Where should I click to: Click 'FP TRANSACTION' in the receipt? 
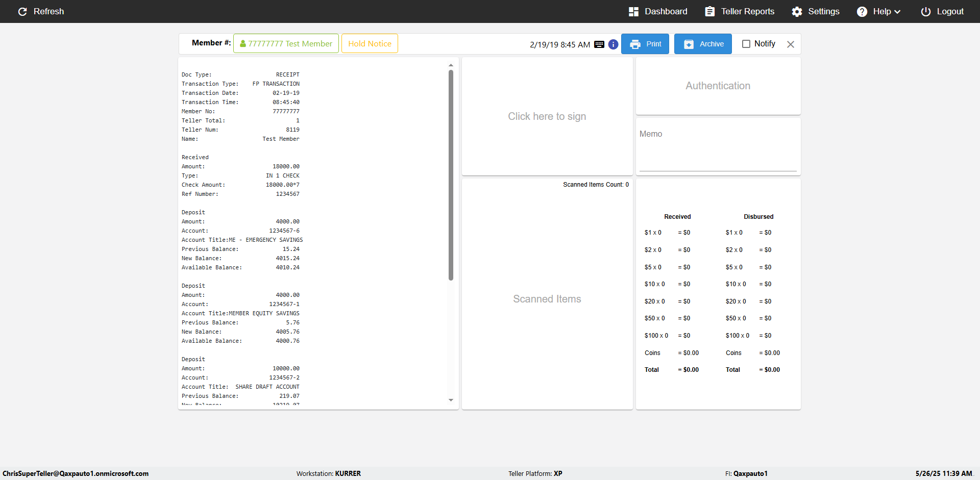(276, 84)
